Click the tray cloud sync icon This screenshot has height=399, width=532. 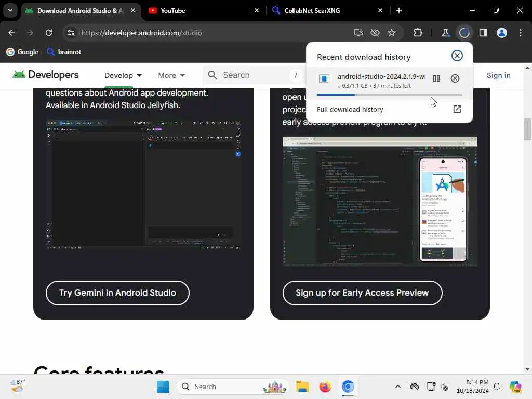click(414, 387)
